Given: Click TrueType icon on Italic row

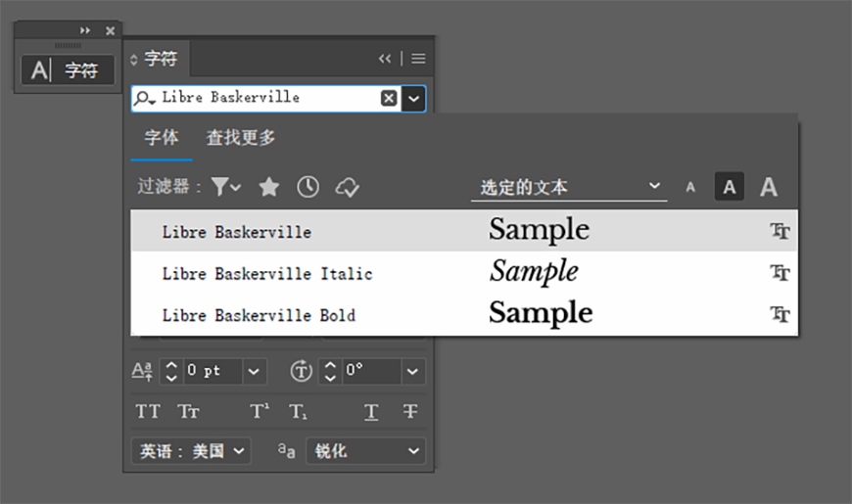Looking at the screenshot, I should coord(780,273).
